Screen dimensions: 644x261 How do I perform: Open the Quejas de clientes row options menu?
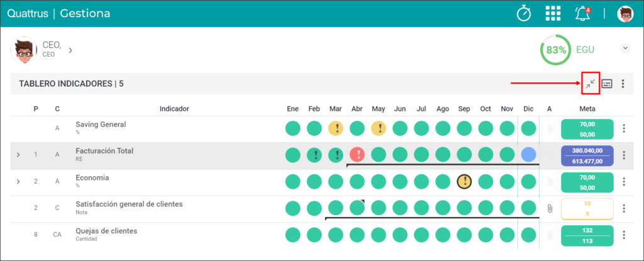click(x=624, y=235)
